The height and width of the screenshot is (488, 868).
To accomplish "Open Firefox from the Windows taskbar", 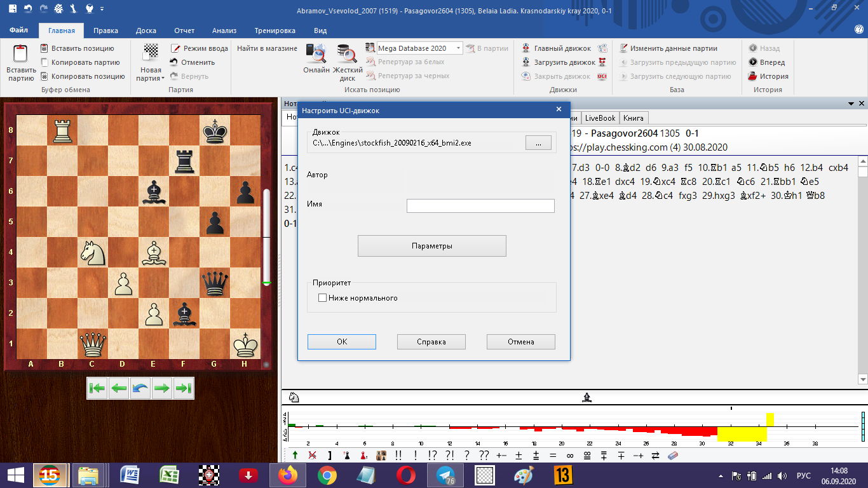I will point(288,475).
